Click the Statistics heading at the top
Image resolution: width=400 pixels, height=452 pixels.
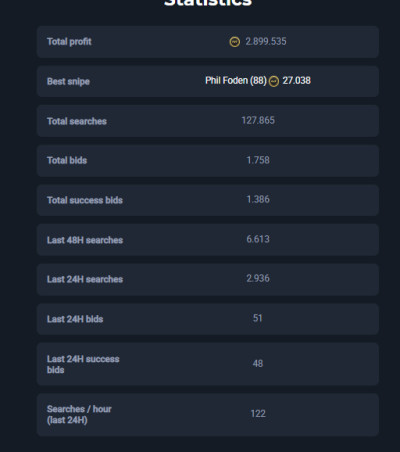click(208, 3)
